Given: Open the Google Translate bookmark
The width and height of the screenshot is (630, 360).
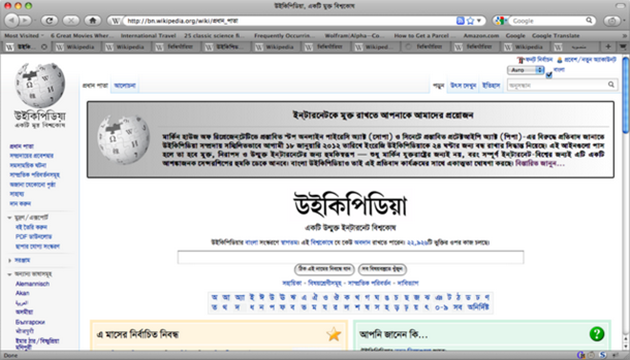Looking at the screenshot, I should click(556, 35).
